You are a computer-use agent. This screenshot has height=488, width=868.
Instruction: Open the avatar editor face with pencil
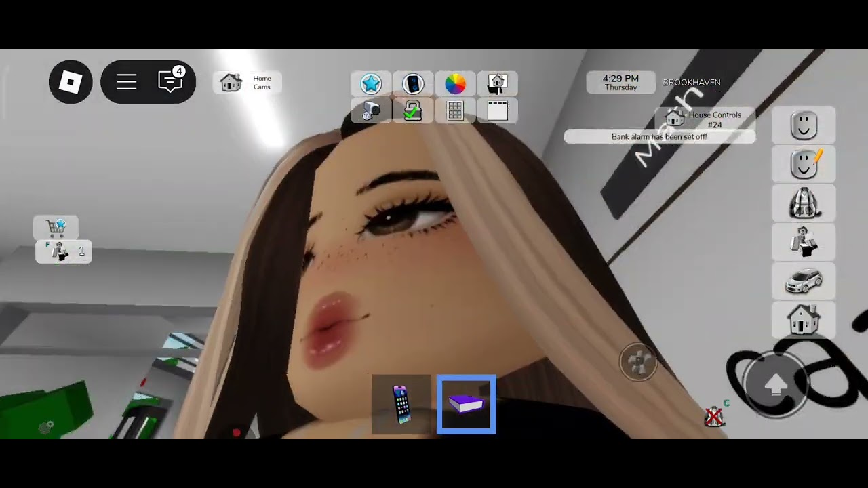click(804, 164)
